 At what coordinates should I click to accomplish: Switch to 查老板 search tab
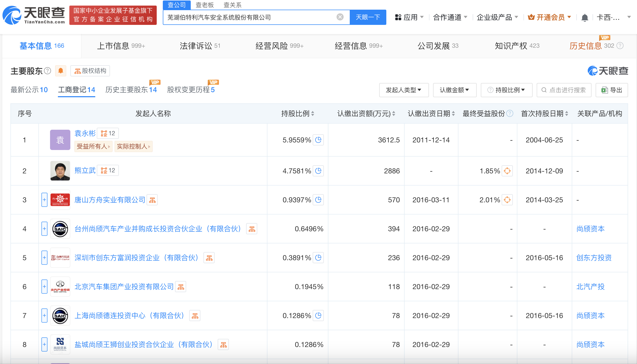[x=205, y=5]
